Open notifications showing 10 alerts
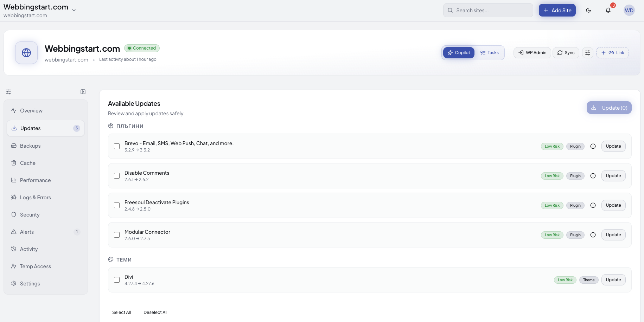Screen dimensions: 644x322 [608, 10]
